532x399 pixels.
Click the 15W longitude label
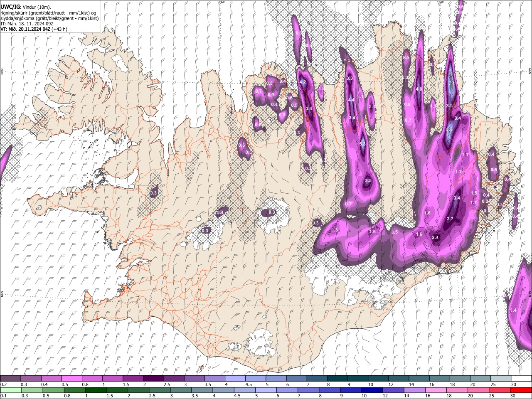tap(440, 2)
